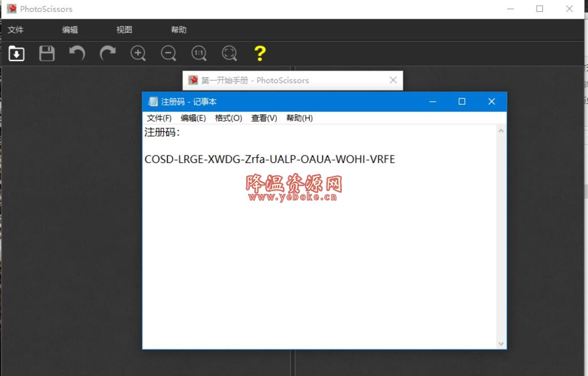Fit image to window with zoom icon
The width and height of the screenshot is (588, 376).
229,53
